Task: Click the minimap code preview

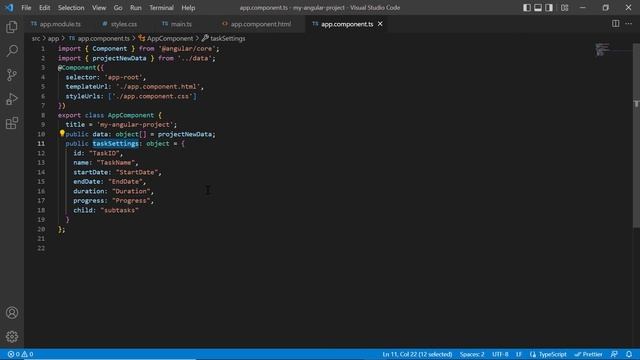Action: point(603,49)
